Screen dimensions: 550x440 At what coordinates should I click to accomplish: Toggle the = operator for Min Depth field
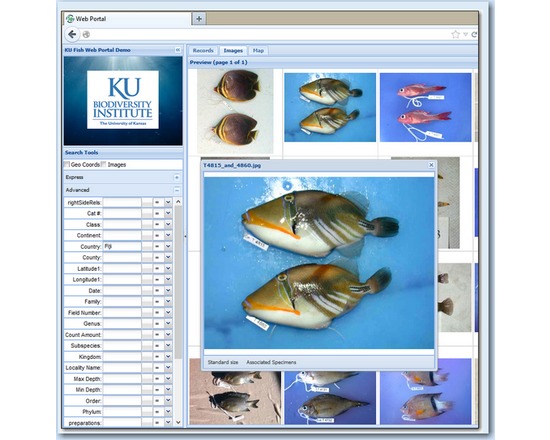tap(157, 389)
